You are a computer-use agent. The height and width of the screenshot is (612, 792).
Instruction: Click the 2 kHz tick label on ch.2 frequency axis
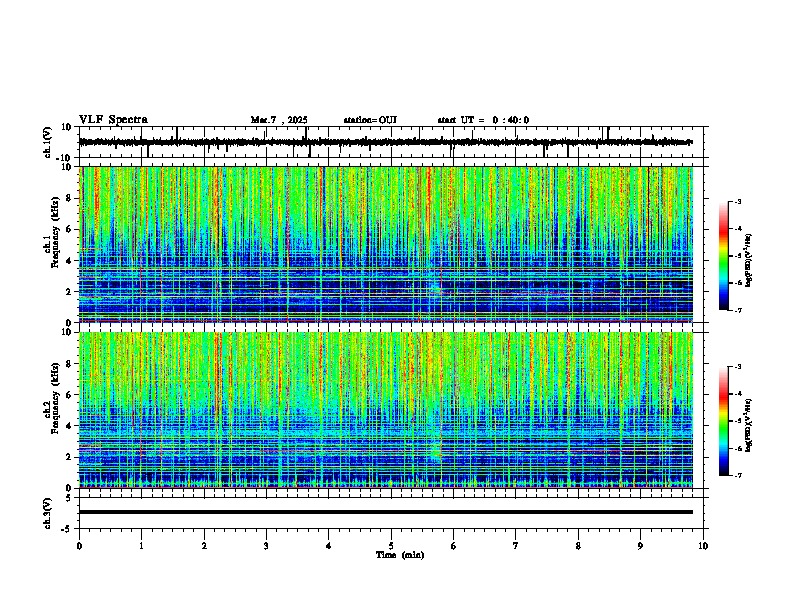[x=70, y=457]
